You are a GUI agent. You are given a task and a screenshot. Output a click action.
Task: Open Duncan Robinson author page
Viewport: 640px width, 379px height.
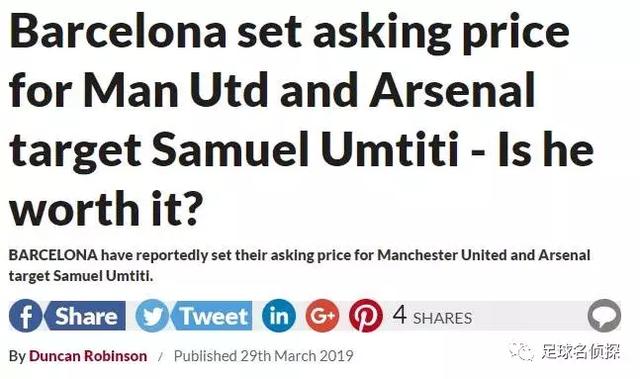(88, 356)
